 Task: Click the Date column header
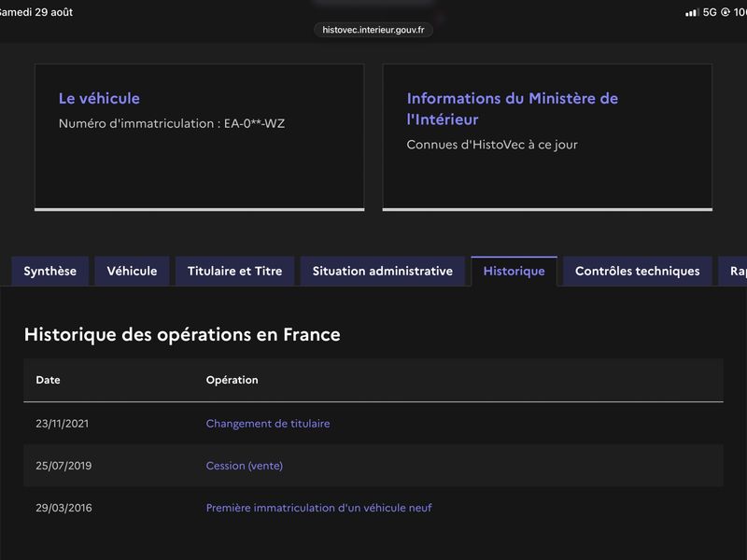(x=48, y=380)
